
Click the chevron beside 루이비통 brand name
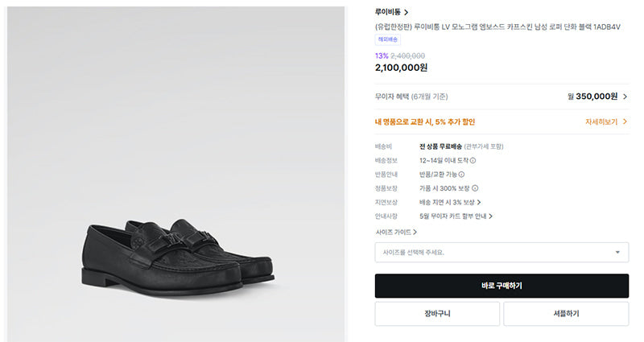pos(407,13)
